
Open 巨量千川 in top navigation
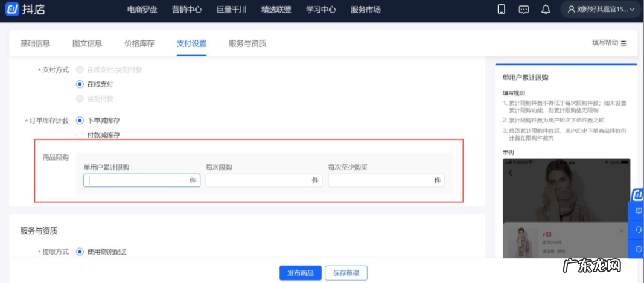click(232, 10)
